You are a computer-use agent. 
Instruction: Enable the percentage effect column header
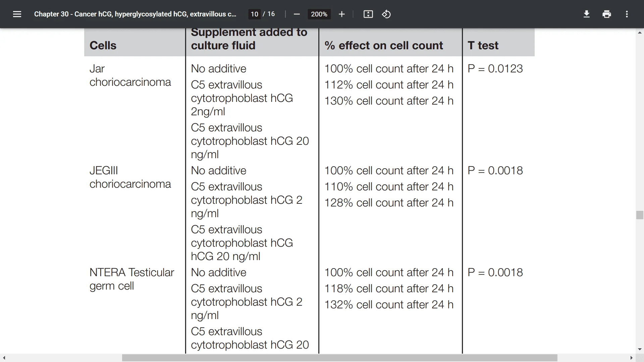coord(383,45)
